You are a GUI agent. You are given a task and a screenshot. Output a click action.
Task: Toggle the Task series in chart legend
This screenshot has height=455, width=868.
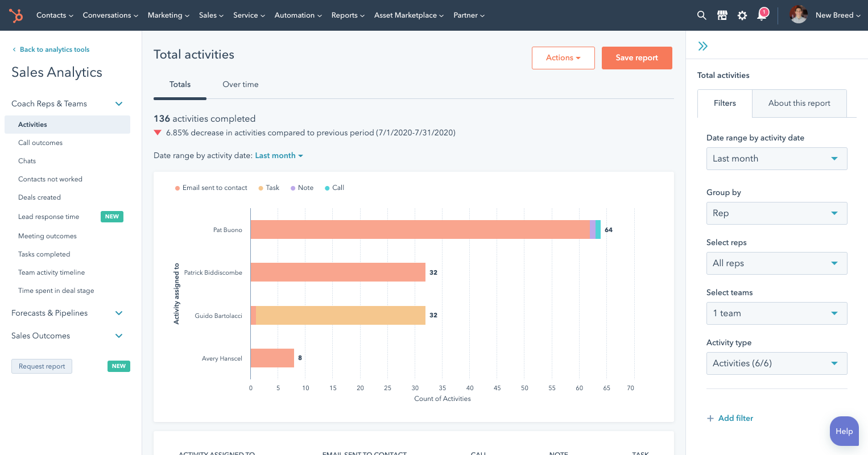(269, 188)
